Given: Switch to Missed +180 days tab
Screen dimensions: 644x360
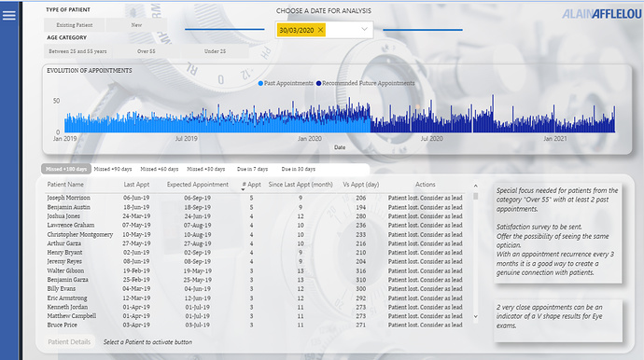Looking at the screenshot, I should click(x=66, y=169).
